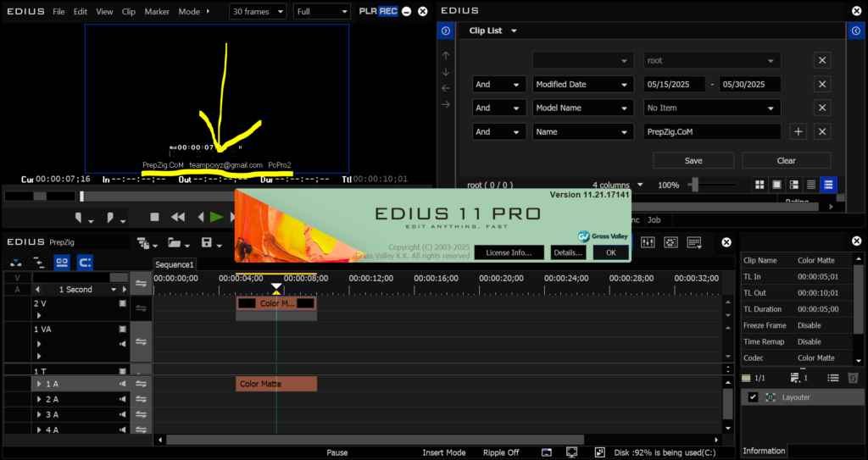Remove the Modified Date condition row
The width and height of the screenshot is (868, 460).
pos(822,84)
